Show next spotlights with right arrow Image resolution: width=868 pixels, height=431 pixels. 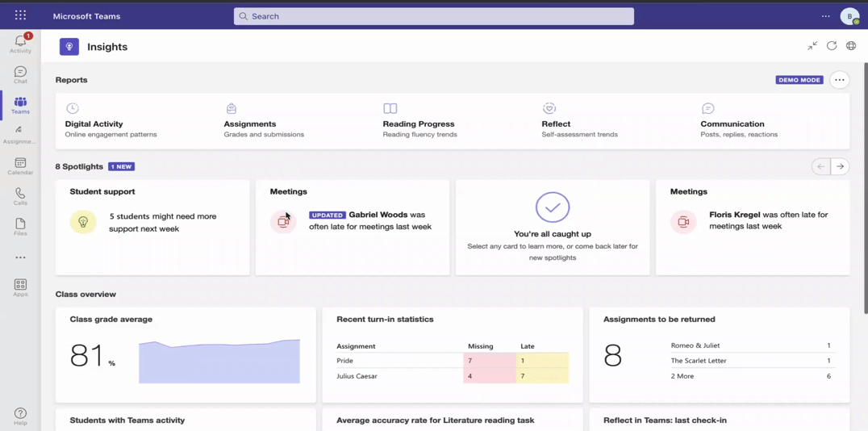(x=840, y=166)
